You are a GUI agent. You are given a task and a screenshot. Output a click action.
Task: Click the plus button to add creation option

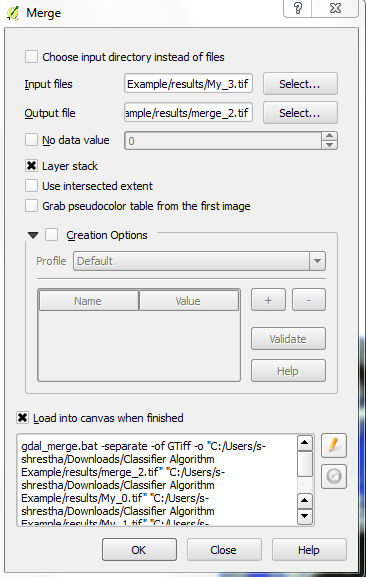(268, 300)
